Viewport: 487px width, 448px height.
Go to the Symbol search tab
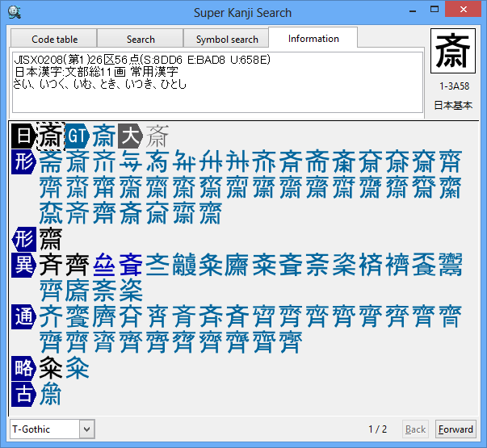pos(227,39)
